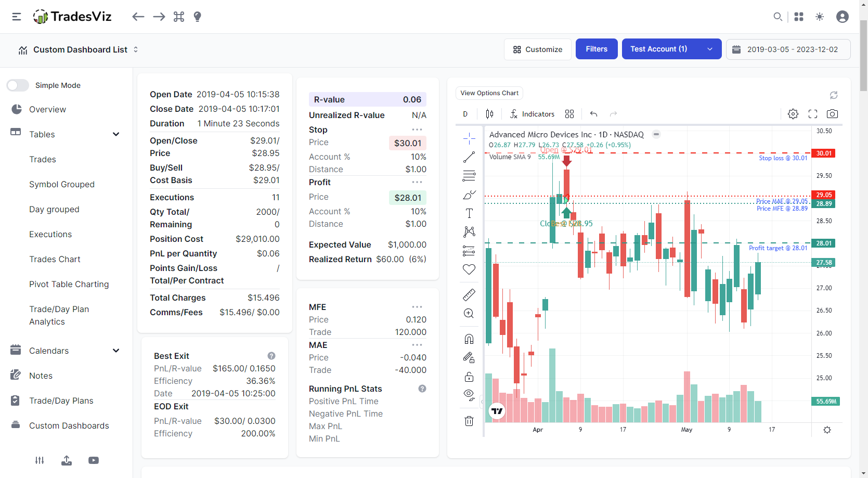Screen dimensions: 868x478
Task: Click the sidebar upload import icon
Action: pos(67,460)
